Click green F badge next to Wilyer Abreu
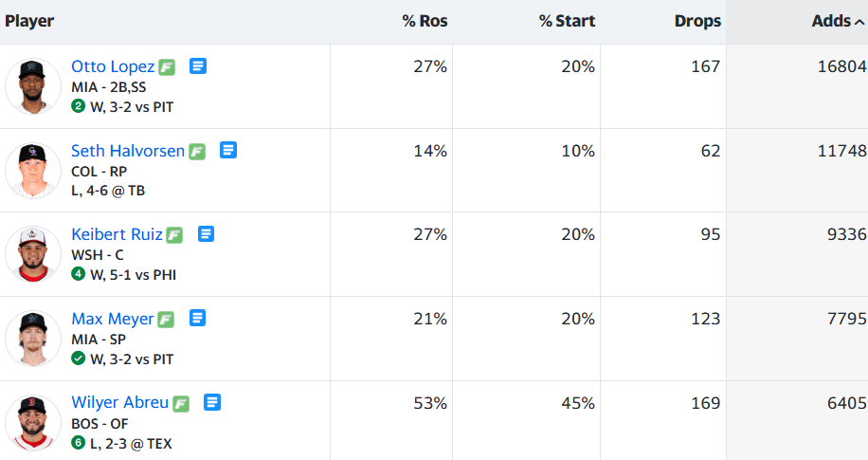 (181, 403)
